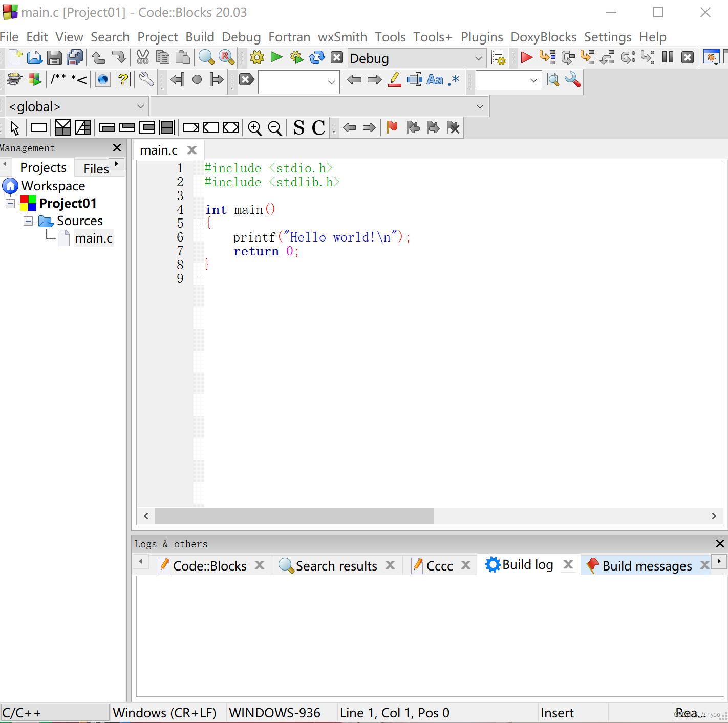The width and height of the screenshot is (728, 723).
Task: Open Find with the magnifier icon
Action: pos(206,57)
